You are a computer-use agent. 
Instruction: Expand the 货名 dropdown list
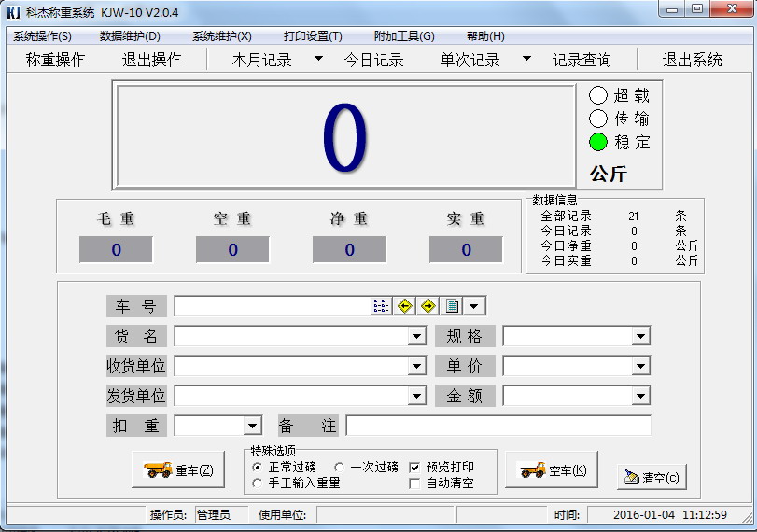[x=417, y=337]
